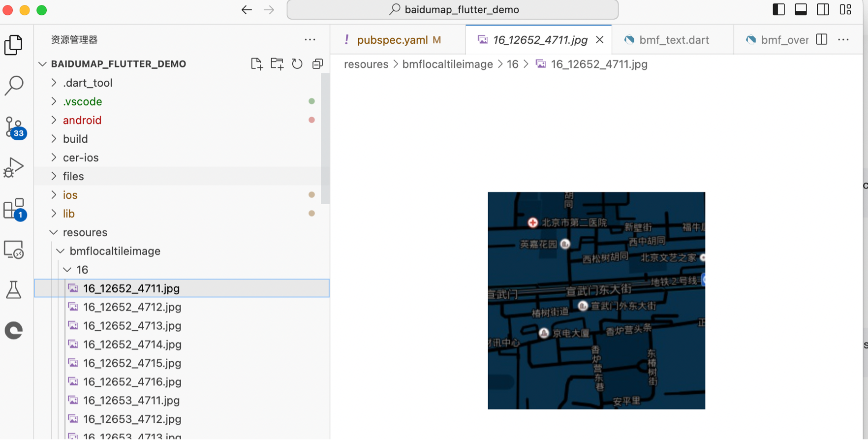
Task: Switch to the pubspec.yaml tab
Action: coord(392,40)
